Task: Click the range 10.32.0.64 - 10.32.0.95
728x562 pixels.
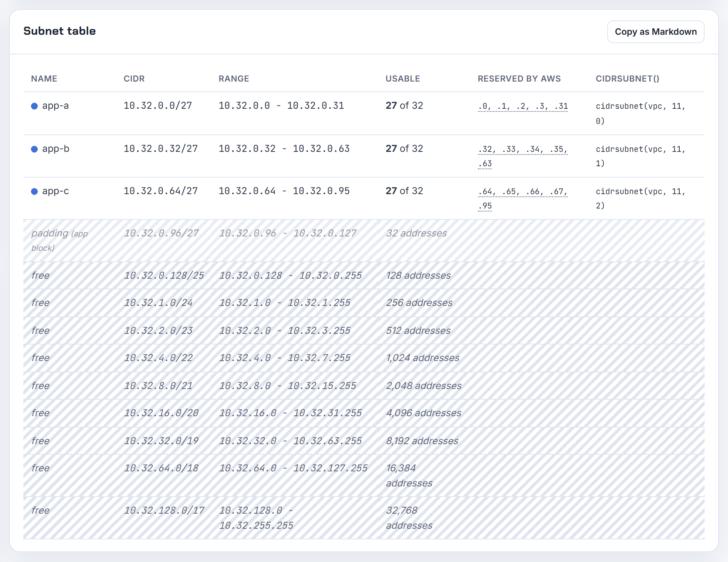Action: click(284, 191)
